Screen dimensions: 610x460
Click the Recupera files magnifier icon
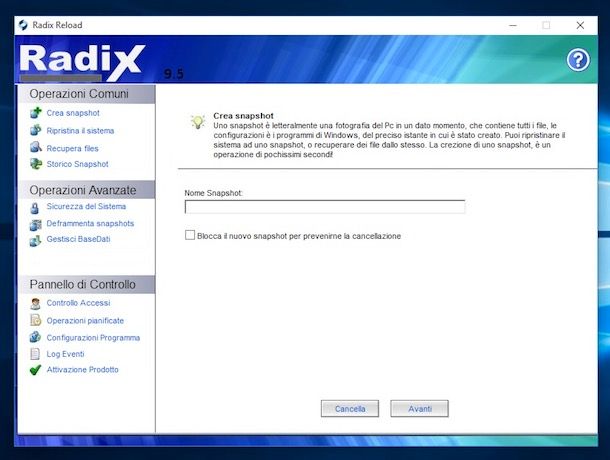[36, 147]
